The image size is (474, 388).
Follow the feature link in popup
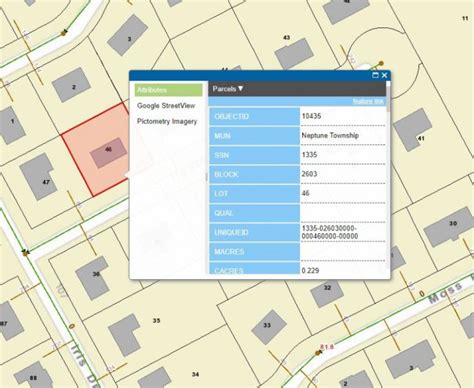[x=368, y=101]
